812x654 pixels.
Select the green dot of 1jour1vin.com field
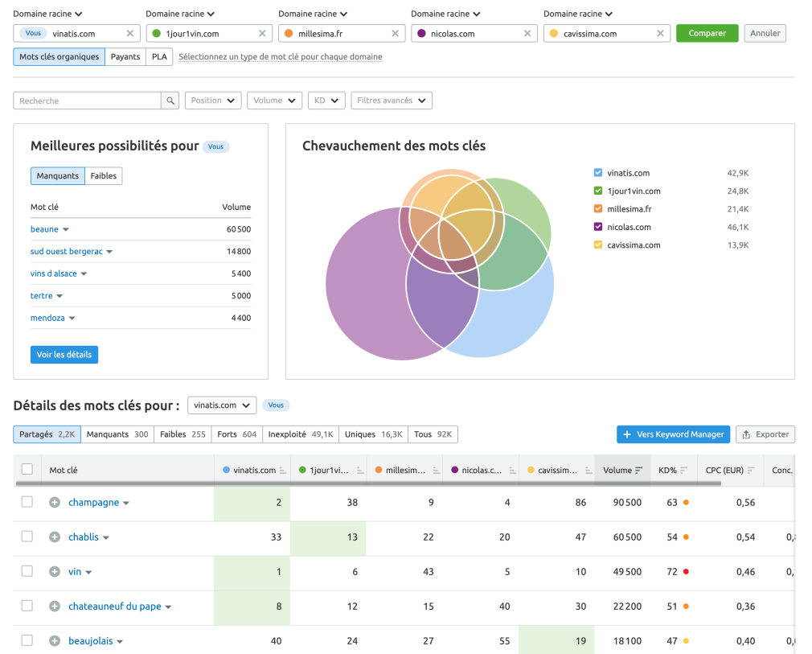(x=157, y=33)
